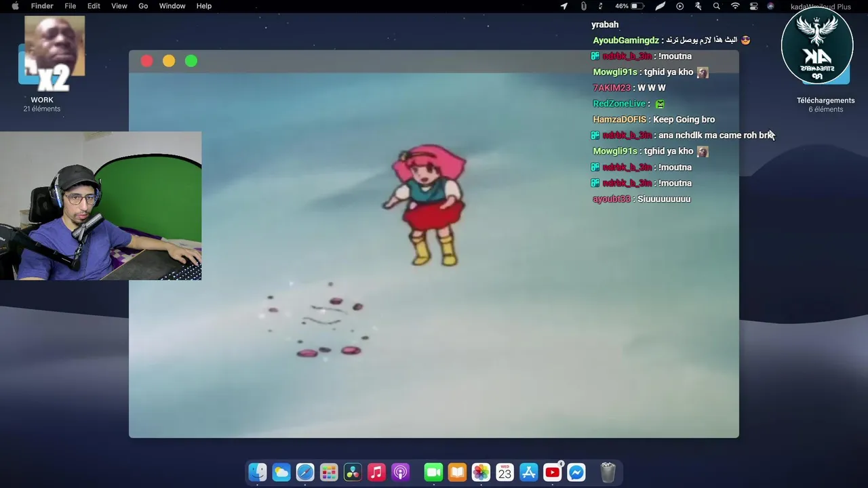The image size is (868, 488).
Task: Open Safari browser from the dock
Action: [305, 472]
